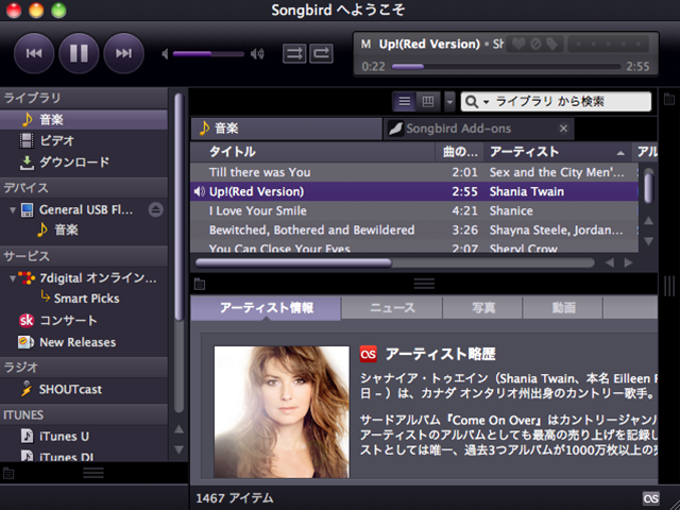Viewport: 680px width, 510px height.
Task: Select the playing row Up!(Red Version)
Action: tap(414, 192)
